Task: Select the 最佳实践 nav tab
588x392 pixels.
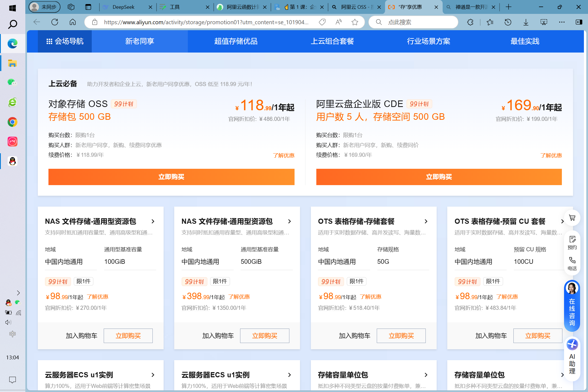Action: pyautogui.click(x=525, y=41)
